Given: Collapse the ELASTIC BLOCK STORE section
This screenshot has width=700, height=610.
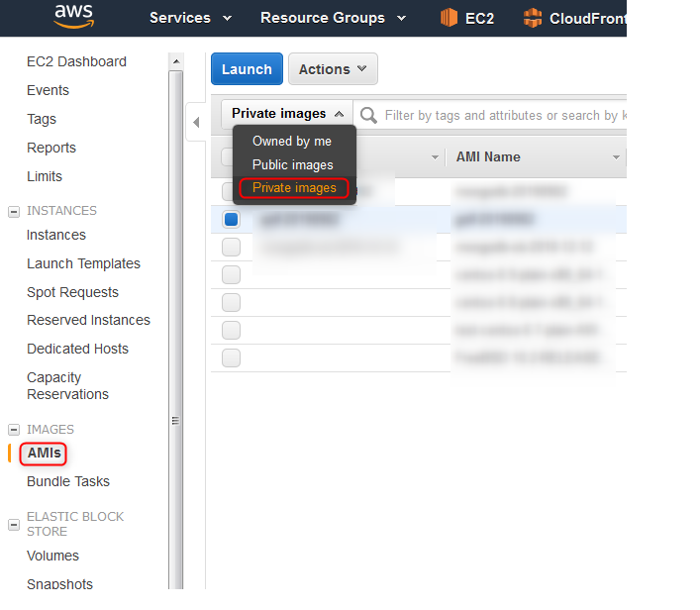Looking at the screenshot, I should (14, 524).
